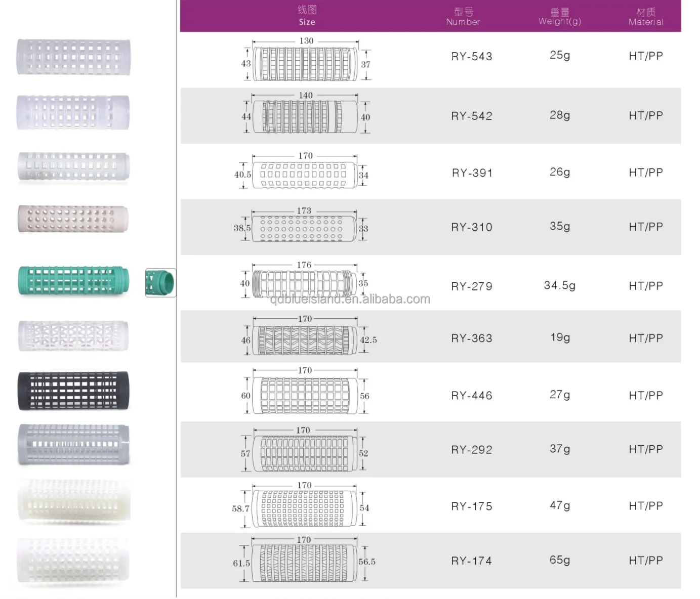Screen dimensions: 700x599
Task: Open the RY-174 line drawing
Action: (x=305, y=563)
